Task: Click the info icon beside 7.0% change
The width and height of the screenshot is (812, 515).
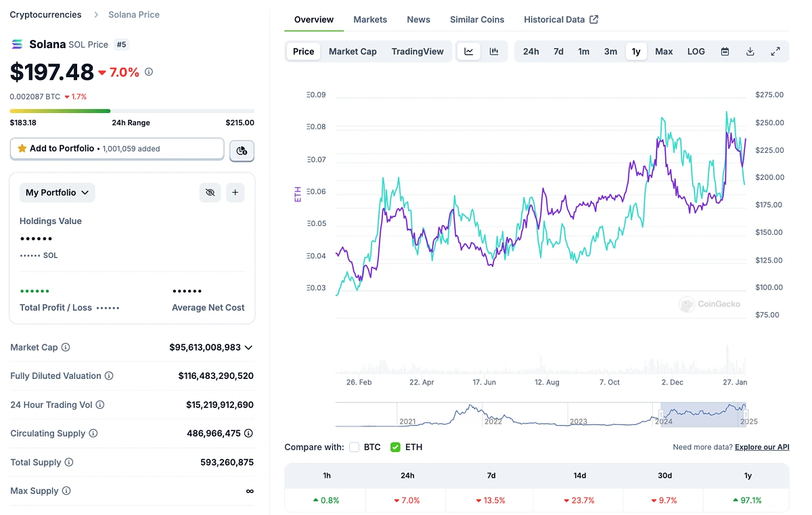Action: coord(149,72)
